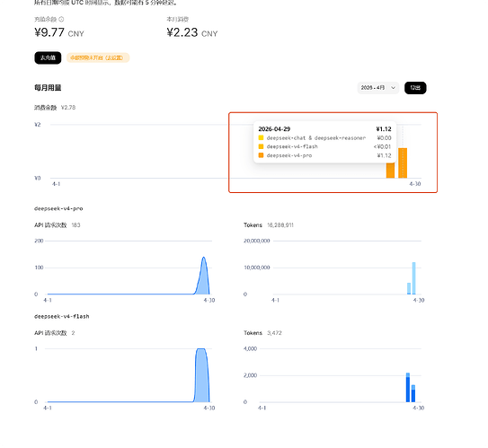Click the monthly usage section heading
Image resolution: width=488 pixels, height=448 pixels.
[x=48, y=88]
